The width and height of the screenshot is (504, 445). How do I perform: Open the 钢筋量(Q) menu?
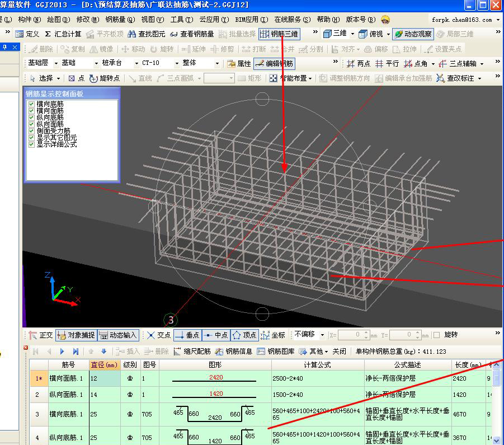pyautogui.click(x=120, y=20)
